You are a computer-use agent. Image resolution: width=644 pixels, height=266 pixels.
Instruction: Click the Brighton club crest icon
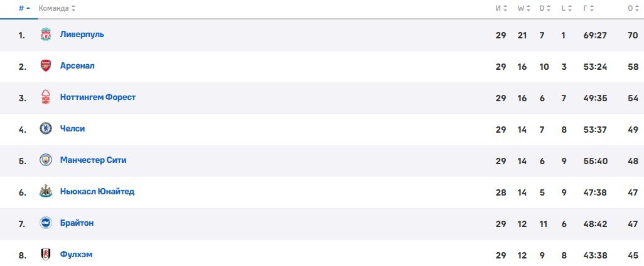[x=45, y=223]
